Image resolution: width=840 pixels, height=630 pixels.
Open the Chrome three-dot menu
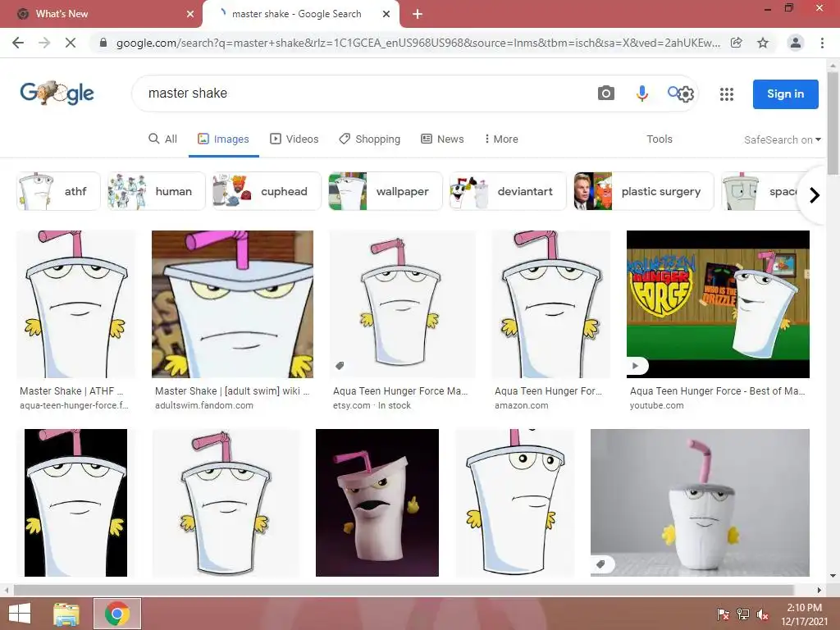click(822, 43)
